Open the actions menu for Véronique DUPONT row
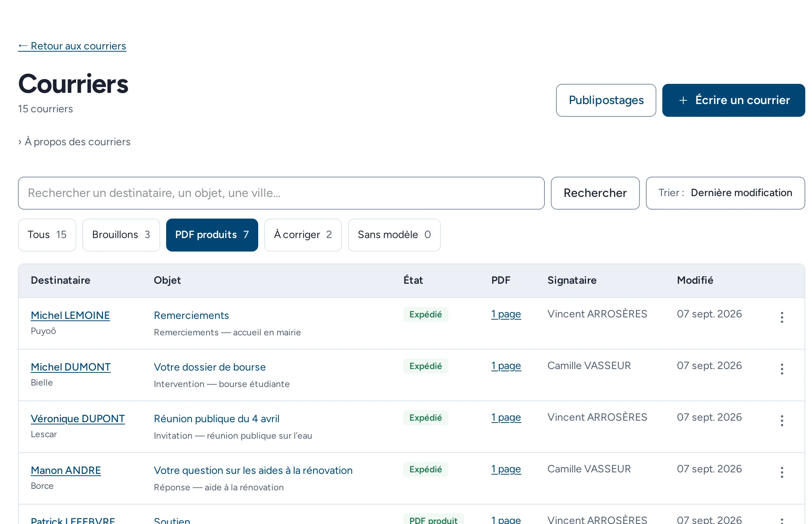The height and width of the screenshot is (524, 812). point(782,420)
